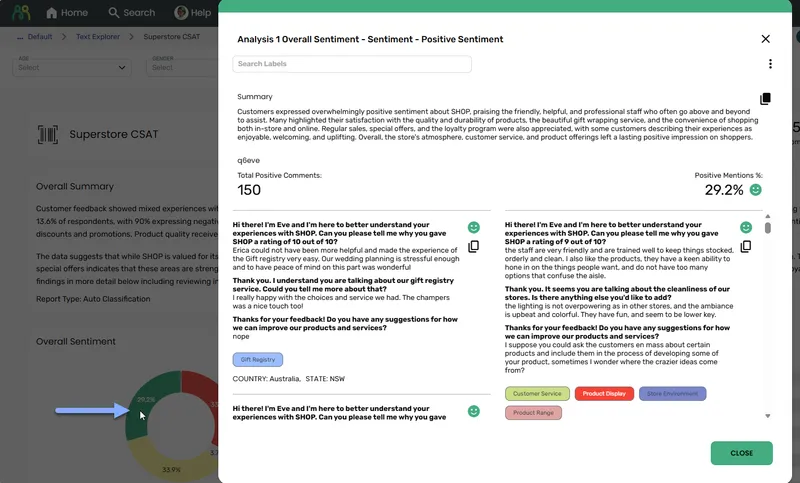Click the smiley next to 29.2% positive mentions

[x=756, y=190]
